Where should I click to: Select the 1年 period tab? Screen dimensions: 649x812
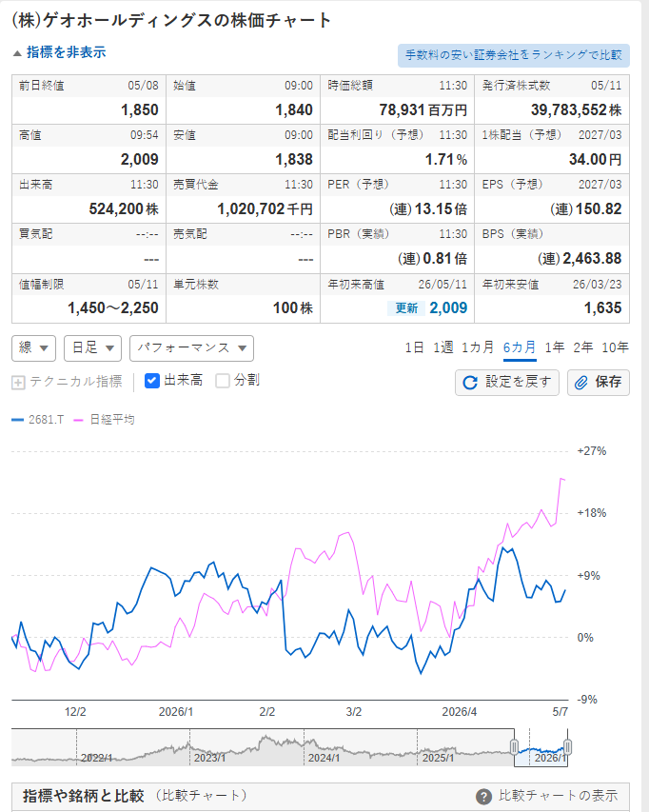(x=554, y=347)
